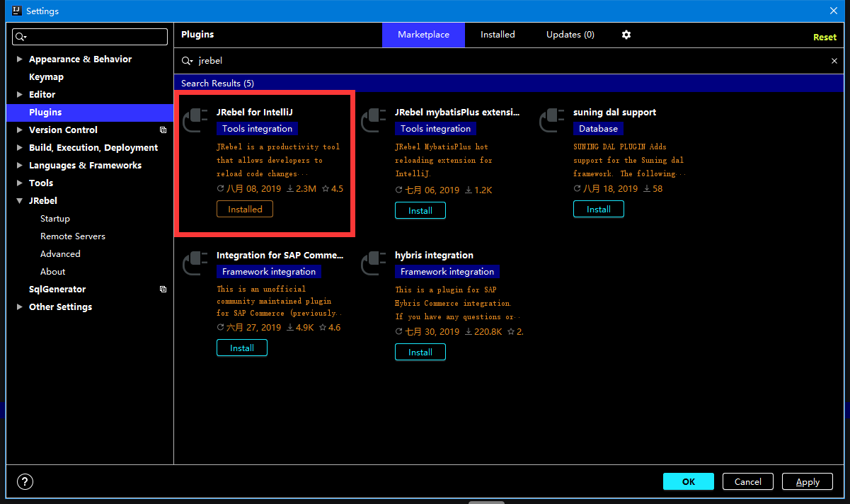Collapse the JRebel settings node

[x=19, y=201]
